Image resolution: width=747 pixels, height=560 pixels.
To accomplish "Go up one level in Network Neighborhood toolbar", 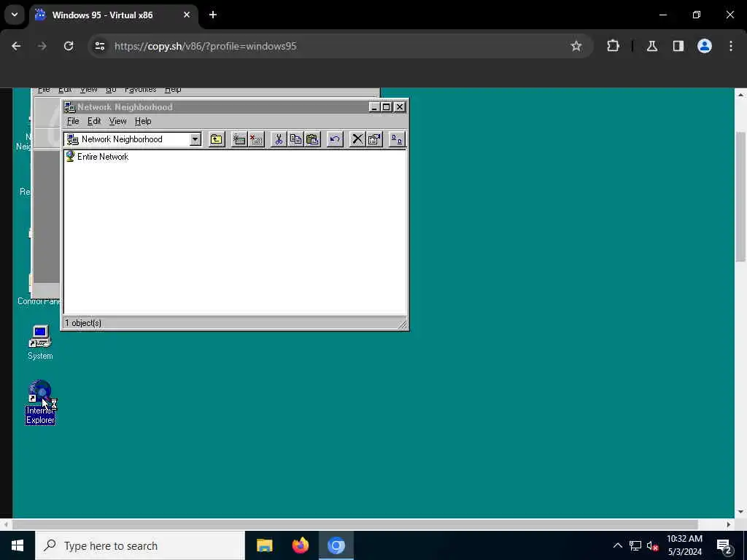I will pyautogui.click(x=216, y=139).
